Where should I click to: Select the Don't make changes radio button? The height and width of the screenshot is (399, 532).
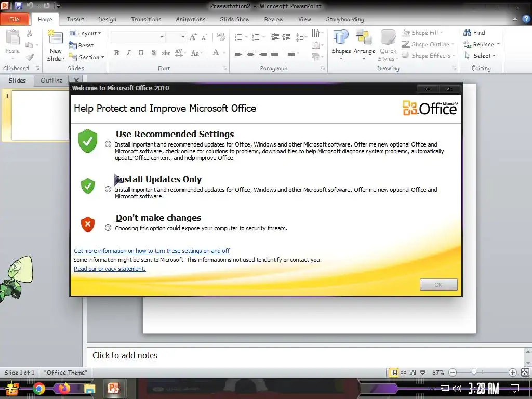tap(108, 228)
